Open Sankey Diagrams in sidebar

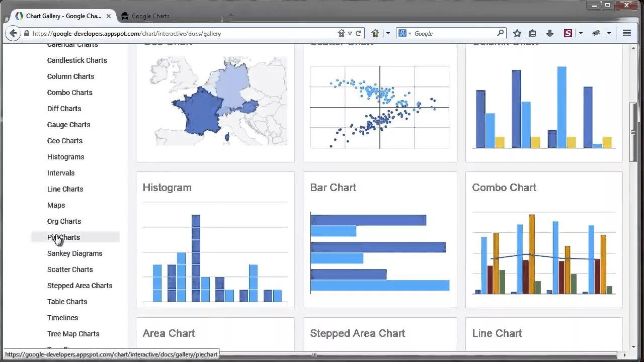pyautogui.click(x=74, y=253)
